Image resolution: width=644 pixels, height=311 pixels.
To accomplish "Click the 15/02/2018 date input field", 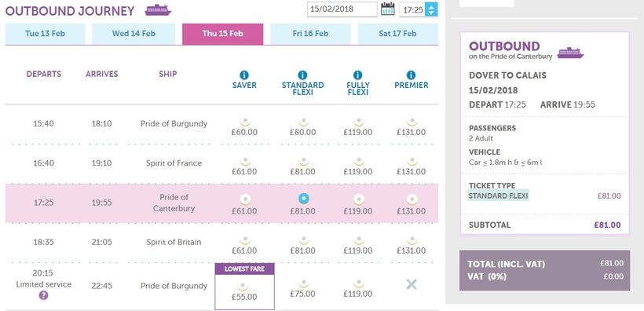I will [342, 9].
